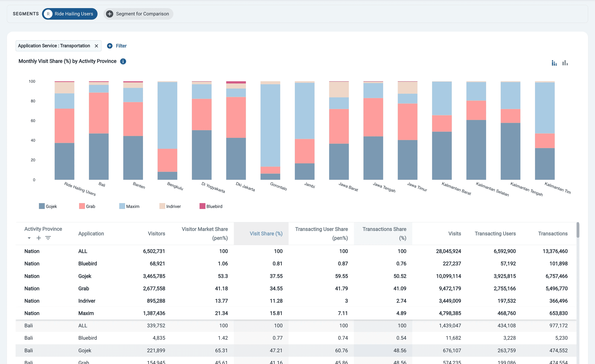This screenshot has width=595, height=364.
Task: Click the Kalimantan Tengah axis label
Action: click(526, 189)
